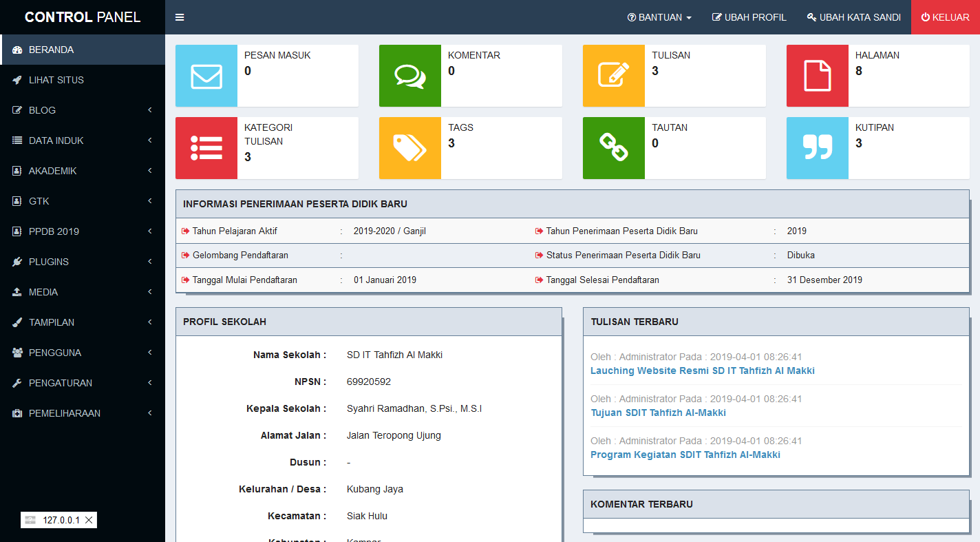This screenshot has width=980, height=542.
Task: Click the hamburger sidebar toggle icon
Action: tap(180, 17)
